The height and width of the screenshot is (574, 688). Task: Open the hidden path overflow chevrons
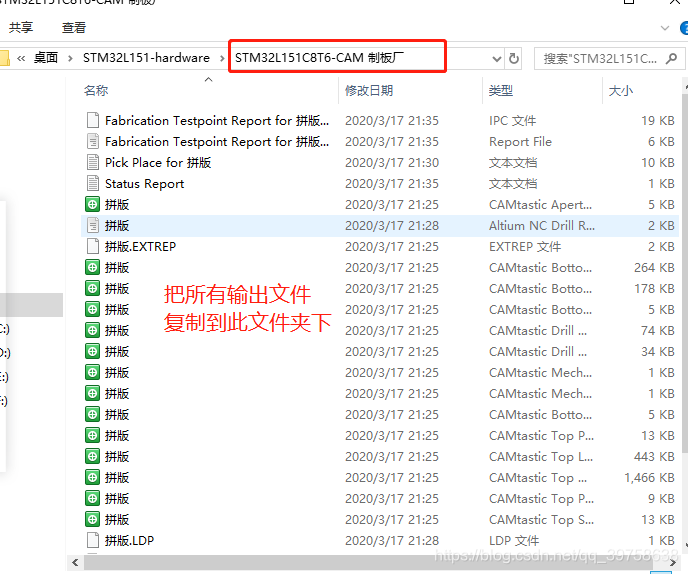pos(21,58)
